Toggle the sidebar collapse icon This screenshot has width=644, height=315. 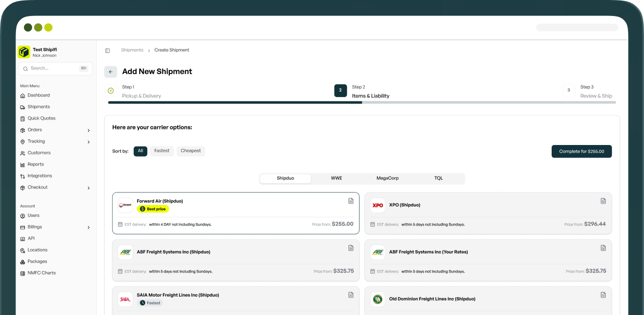(107, 50)
